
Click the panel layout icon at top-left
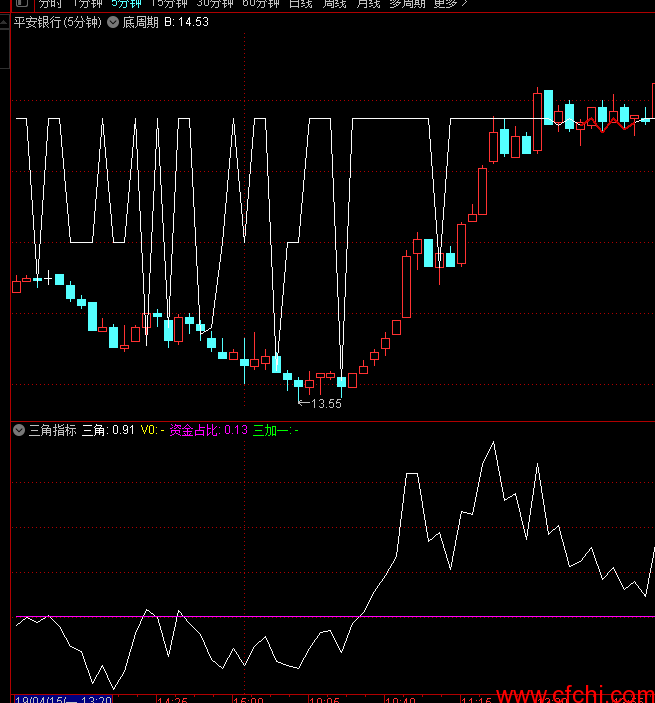click(x=22, y=4)
